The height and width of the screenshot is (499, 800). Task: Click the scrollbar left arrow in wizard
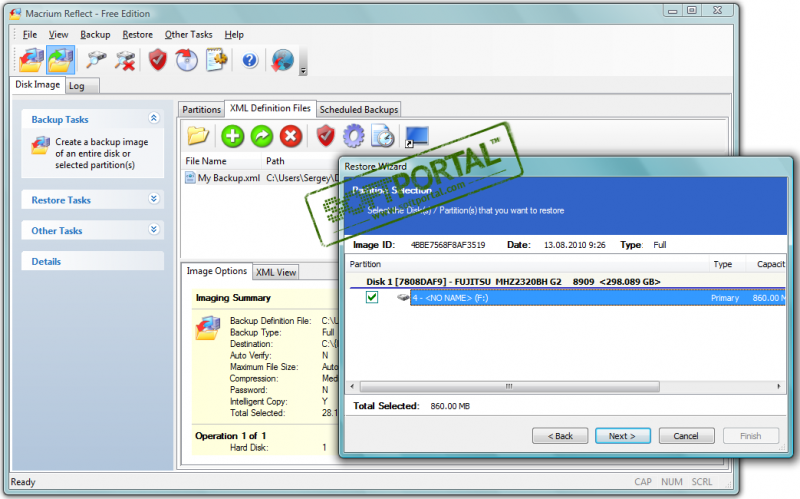(352, 386)
